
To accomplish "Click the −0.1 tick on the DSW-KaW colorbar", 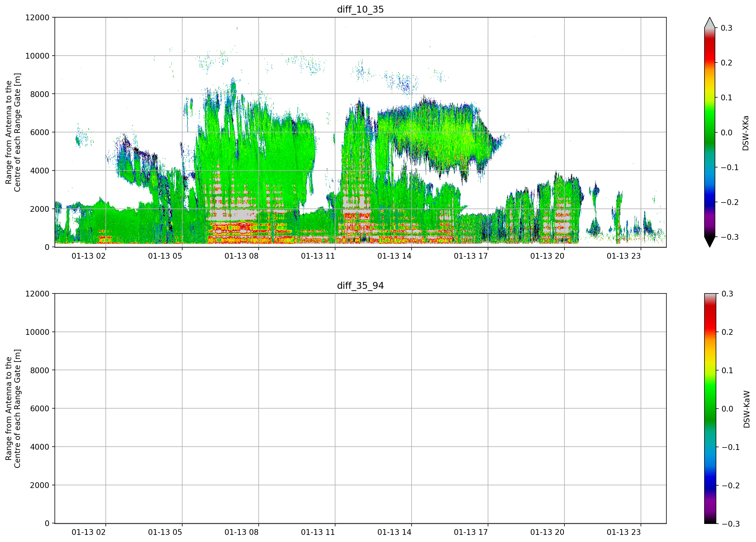I will [x=730, y=447].
